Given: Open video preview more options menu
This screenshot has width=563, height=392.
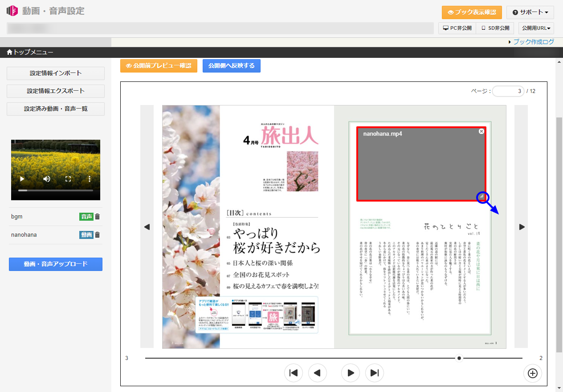Looking at the screenshot, I should click(x=90, y=179).
